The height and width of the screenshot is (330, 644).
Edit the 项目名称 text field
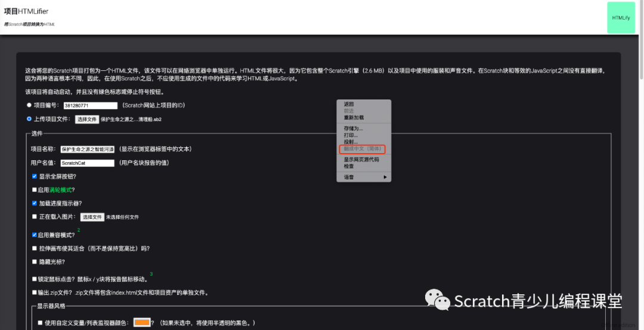[88, 150]
